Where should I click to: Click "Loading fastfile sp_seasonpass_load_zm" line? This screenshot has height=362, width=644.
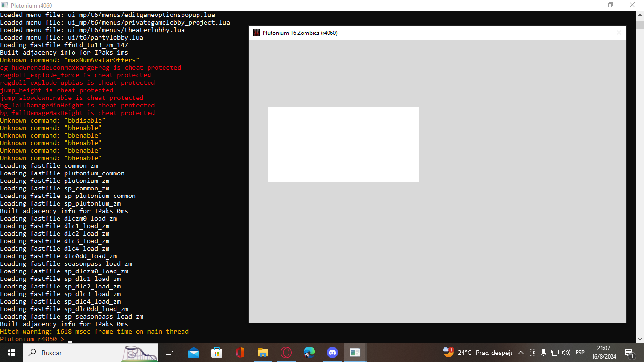pyautogui.click(x=72, y=317)
